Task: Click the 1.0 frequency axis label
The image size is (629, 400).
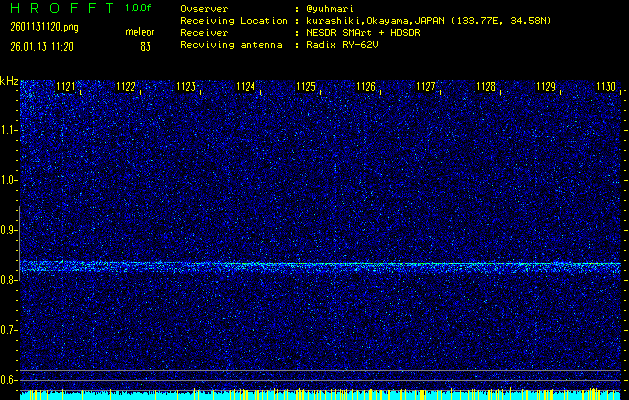Action: 9,180
